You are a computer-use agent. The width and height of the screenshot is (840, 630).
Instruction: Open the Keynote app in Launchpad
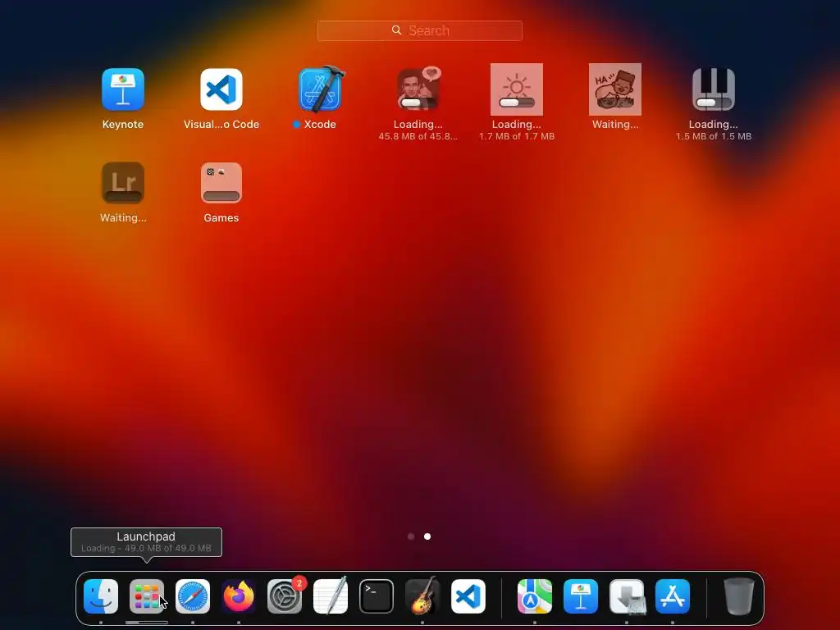click(123, 89)
